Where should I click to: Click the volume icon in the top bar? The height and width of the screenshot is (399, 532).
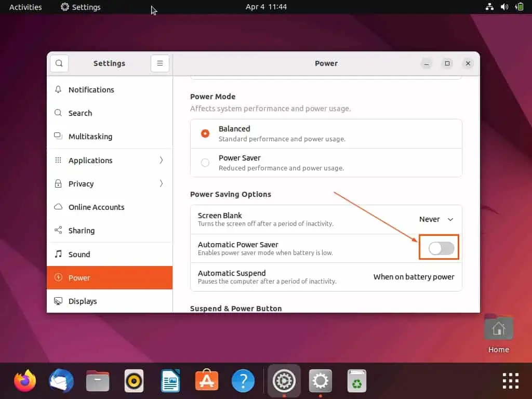click(504, 7)
